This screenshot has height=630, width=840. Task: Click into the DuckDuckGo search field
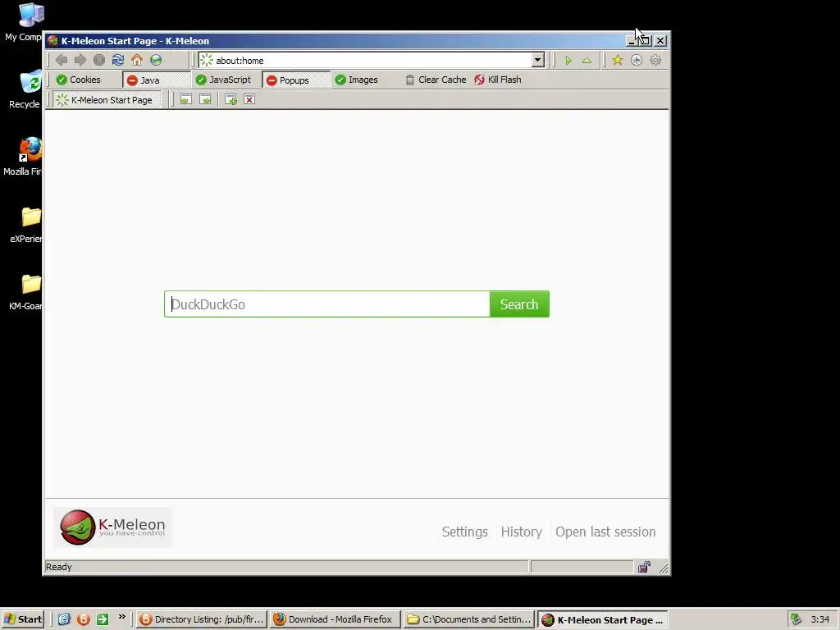[x=326, y=304]
